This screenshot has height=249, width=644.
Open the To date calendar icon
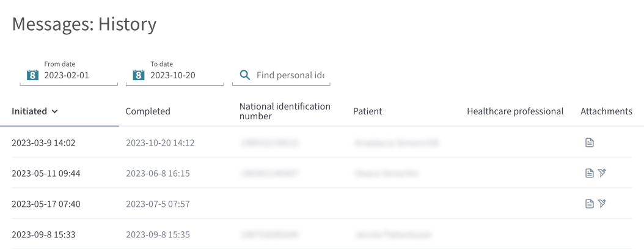click(x=139, y=75)
